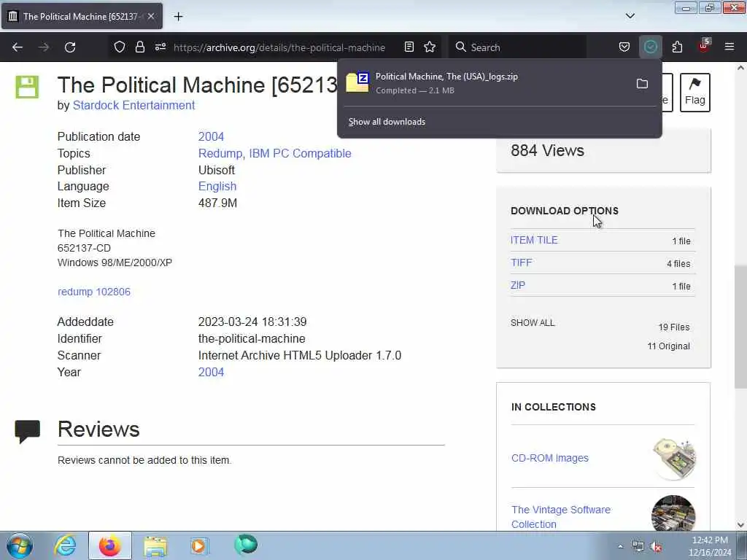Image resolution: width=747 pixels, height=560 pixels.
Task: Open the tracking protection shield icon
Action: pyautogui.click(x=120, y=47)
